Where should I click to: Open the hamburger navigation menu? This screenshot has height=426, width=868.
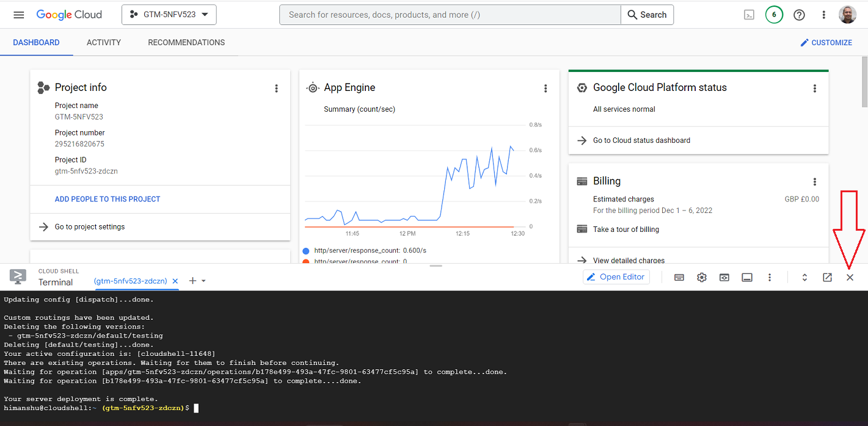coord(19,15)
